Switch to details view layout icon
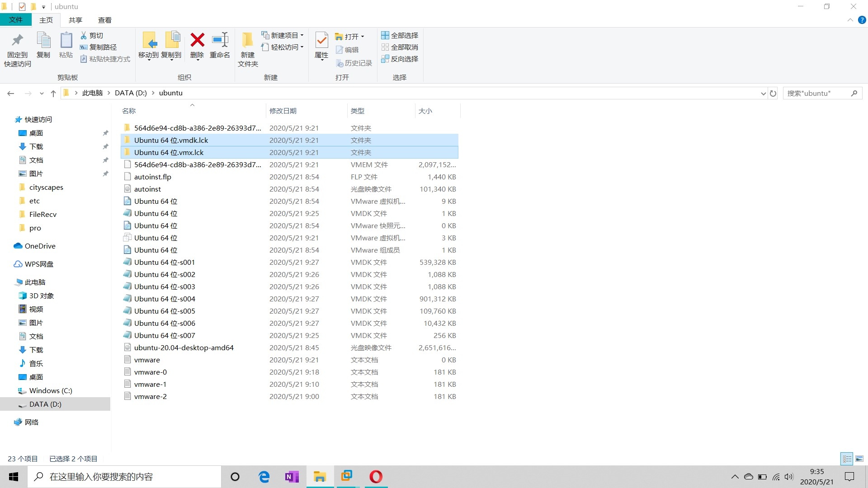Image resolution: width=868 pixels, height=488 pixels. pos(847,459)
